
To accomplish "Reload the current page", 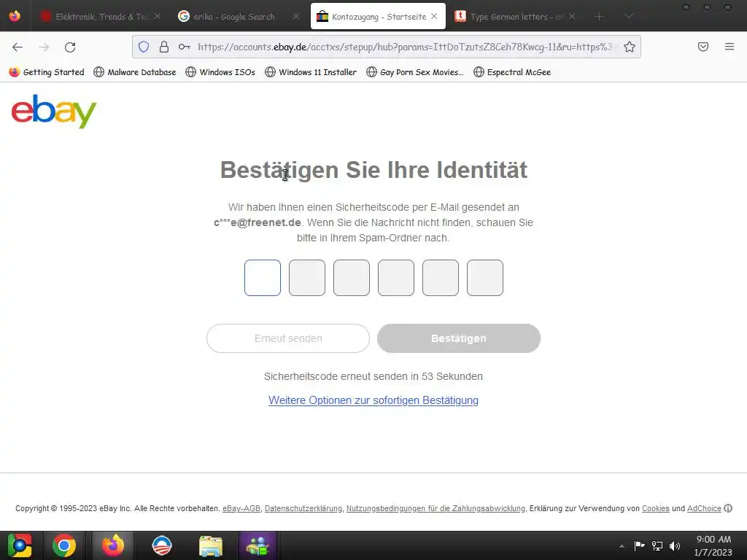I will point(70,47).
